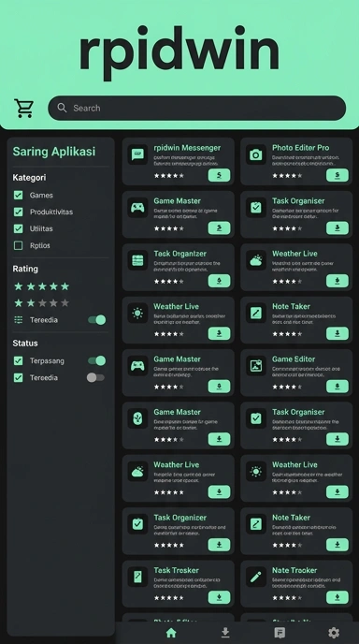Open the Nate Trooker app title
359x644 pixels.
click(294, 570)
